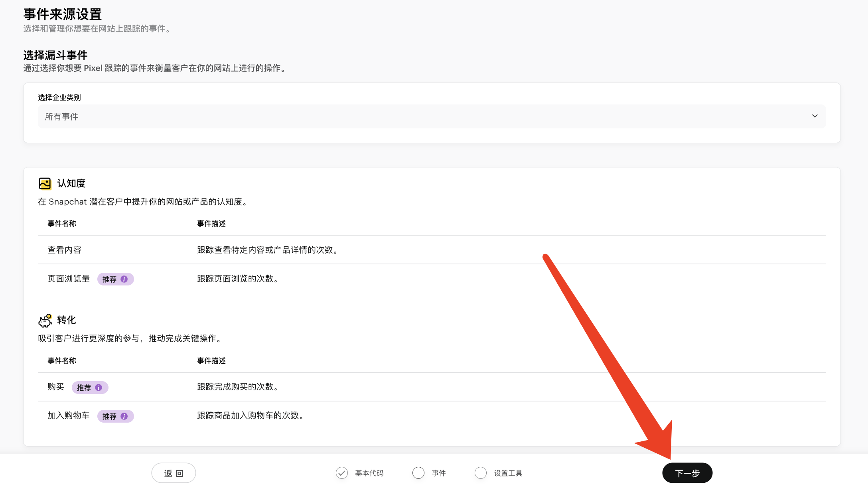
Task: Click the Awareness (认知度) picture icon
Action: [45, 183]
